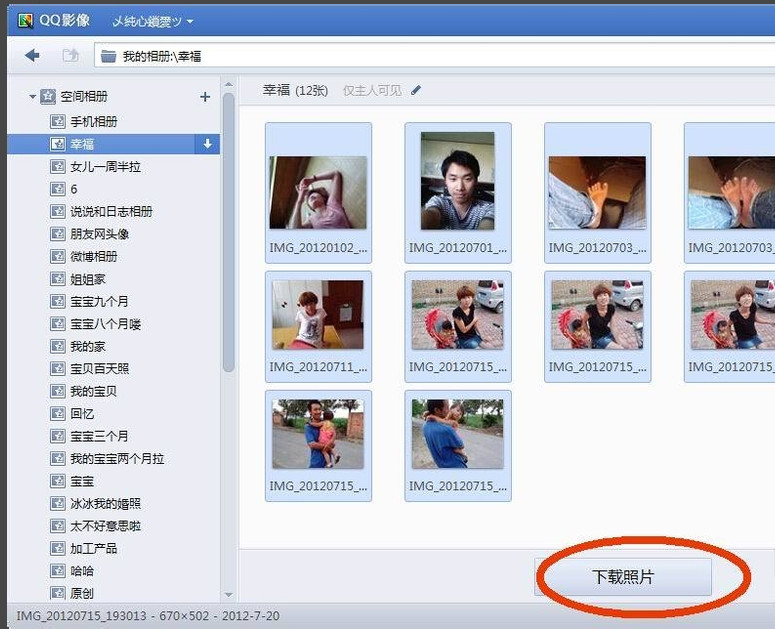Click the album icon beside 手机相册

coord(58,122)
